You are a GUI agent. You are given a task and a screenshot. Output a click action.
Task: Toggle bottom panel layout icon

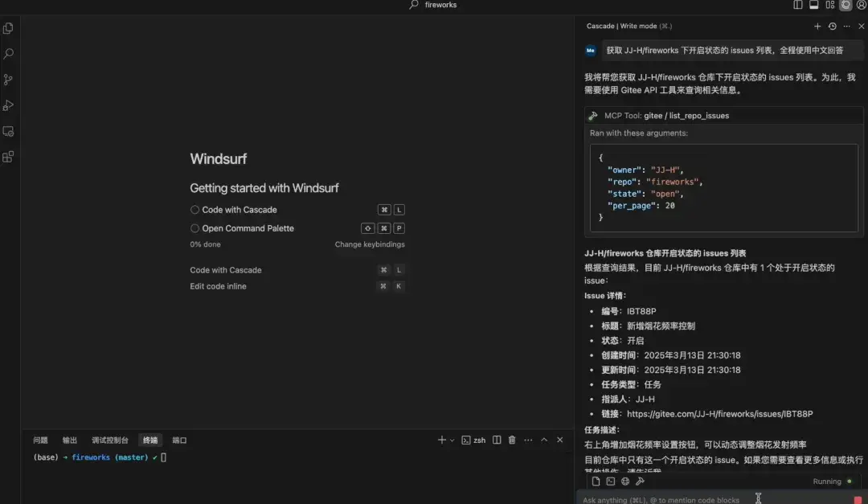coord(813,5)
